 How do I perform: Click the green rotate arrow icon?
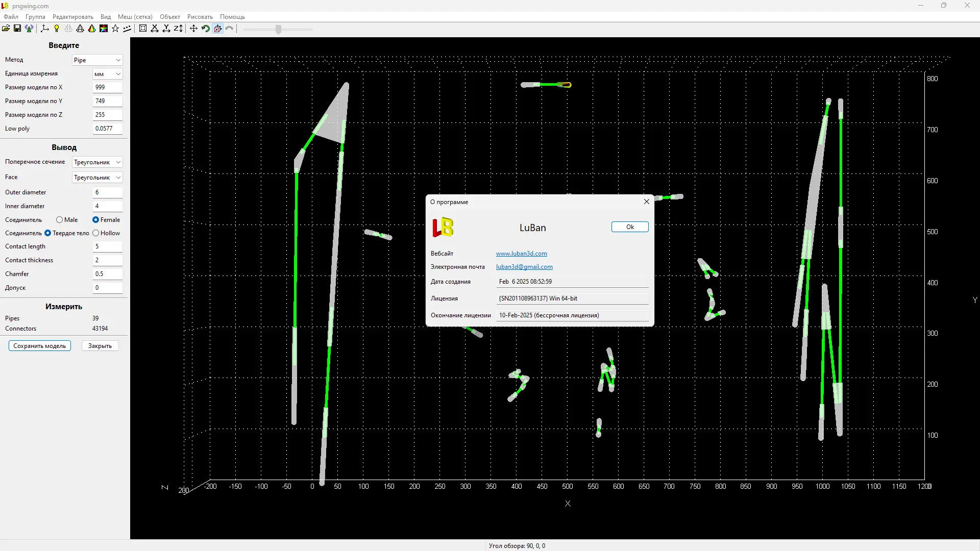205,29
